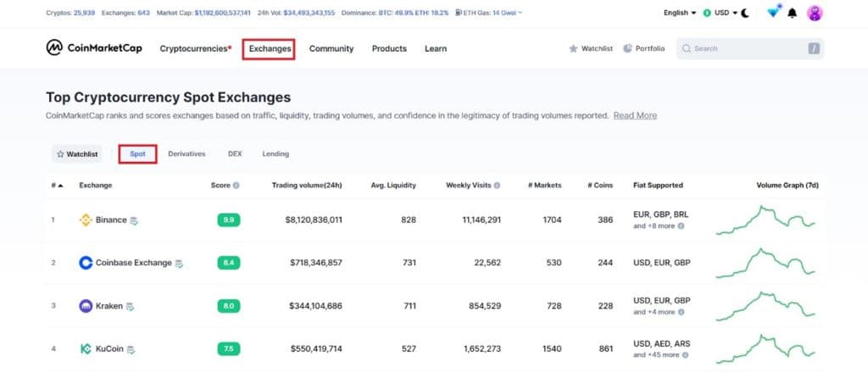The height and width of the screenshot is (373, 868).
Task: Open the notifications bell
Action: tap(793, 13)
